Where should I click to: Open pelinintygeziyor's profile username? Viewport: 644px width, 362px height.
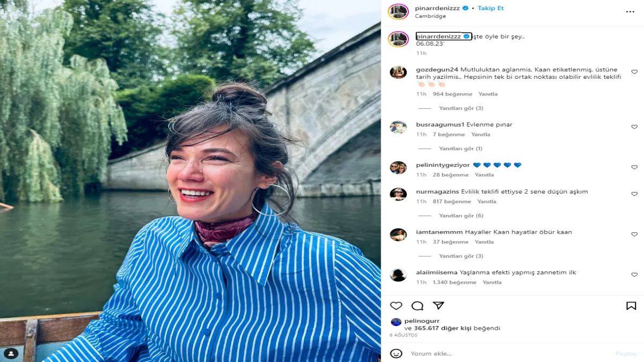click(443, 165)
